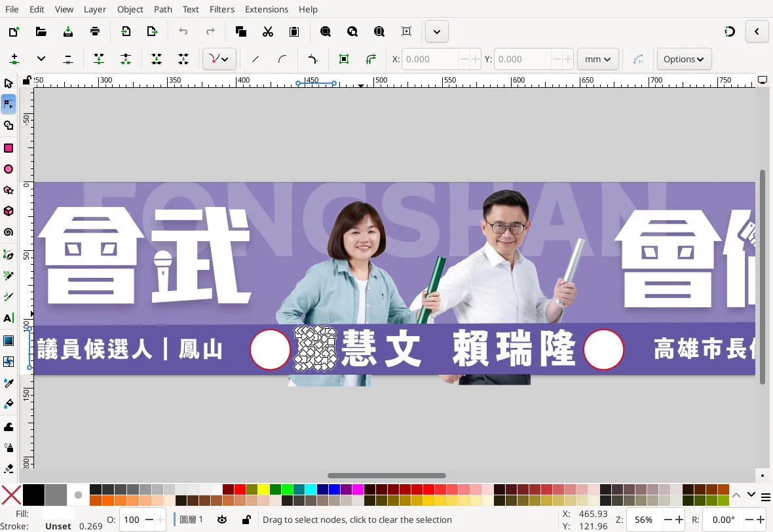Pick the gray color swatch next to black
The width and height of the screenshot is (773, 532).
[x=56, y=495]
